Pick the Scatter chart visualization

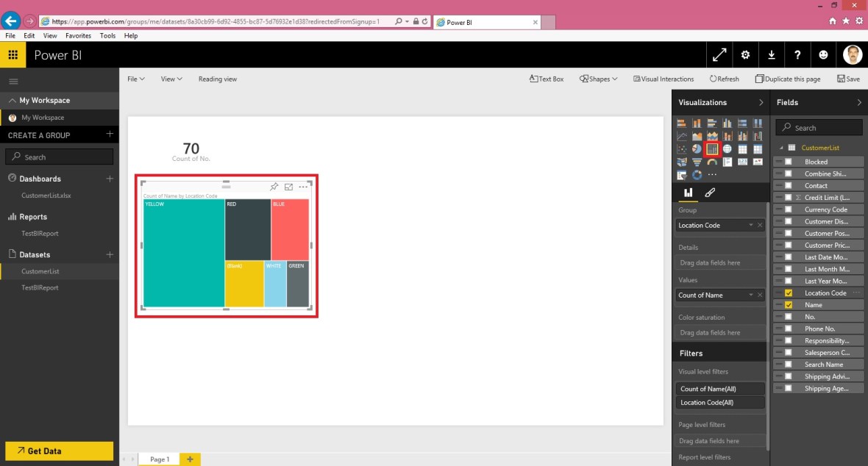pyautogui.click(x=682, y=148)
